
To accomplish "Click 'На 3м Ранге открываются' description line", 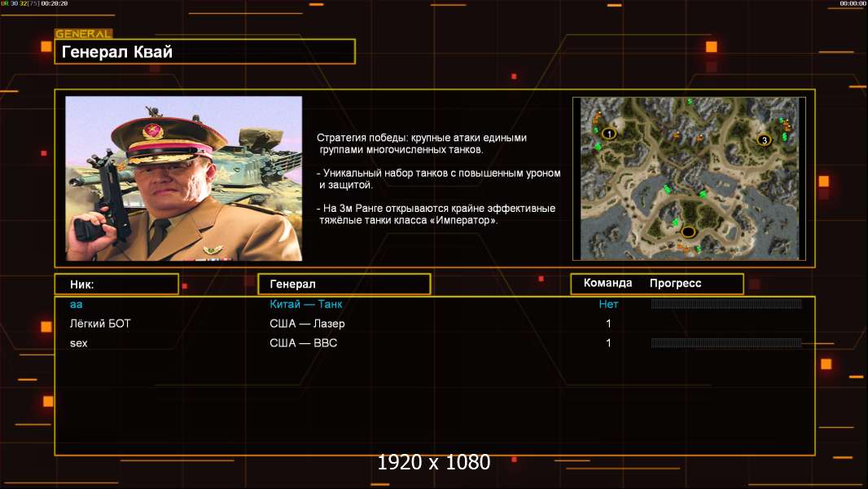I will click(436, 214).
